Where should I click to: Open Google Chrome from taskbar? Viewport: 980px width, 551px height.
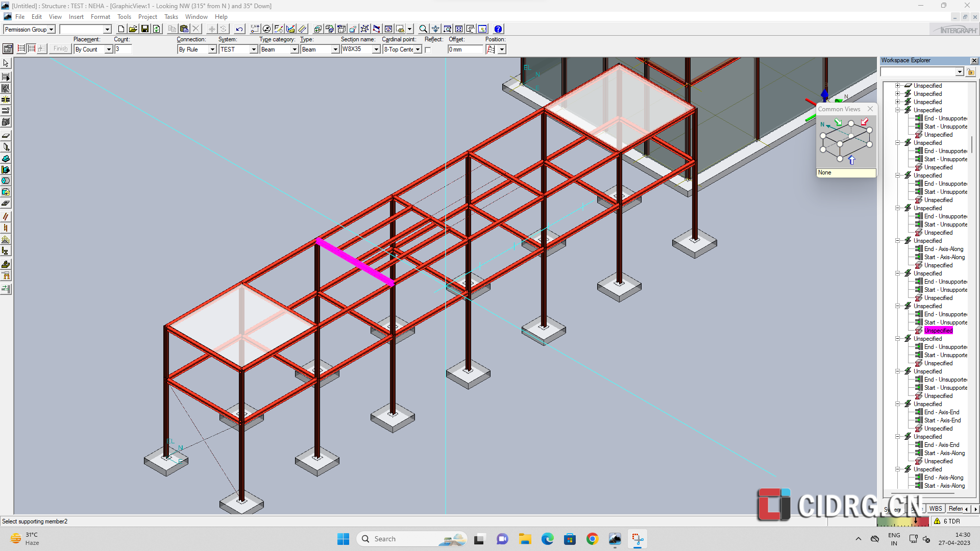592,539
